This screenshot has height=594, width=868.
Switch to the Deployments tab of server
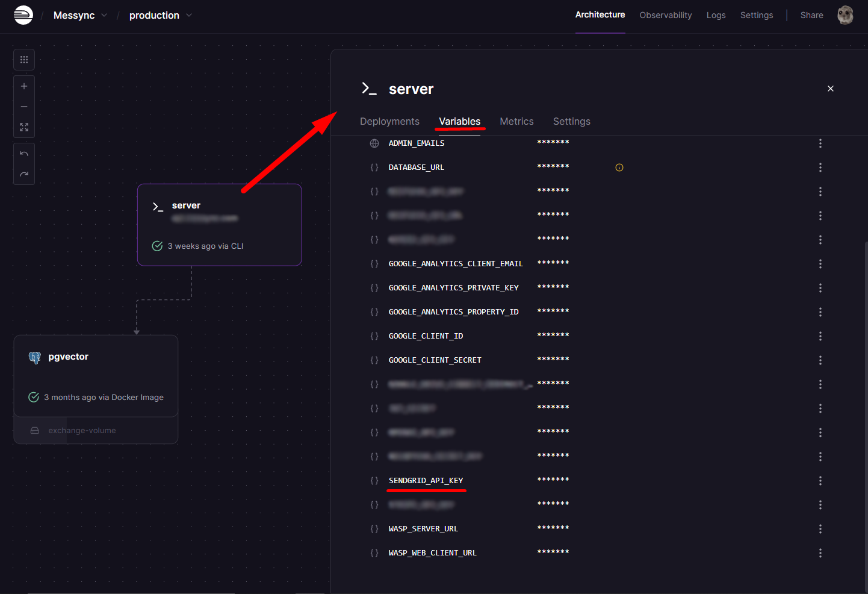[x=389, y=122]
